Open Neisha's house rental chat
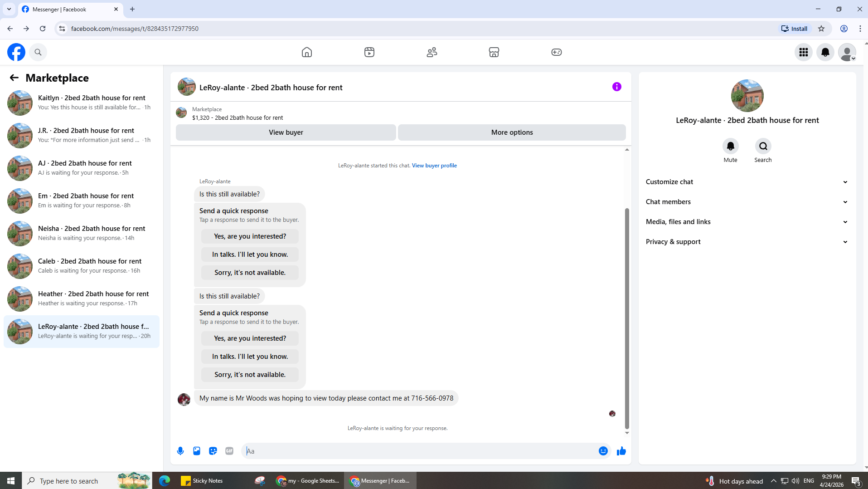The width and height of the screenshot is (868, 489). 82,233
